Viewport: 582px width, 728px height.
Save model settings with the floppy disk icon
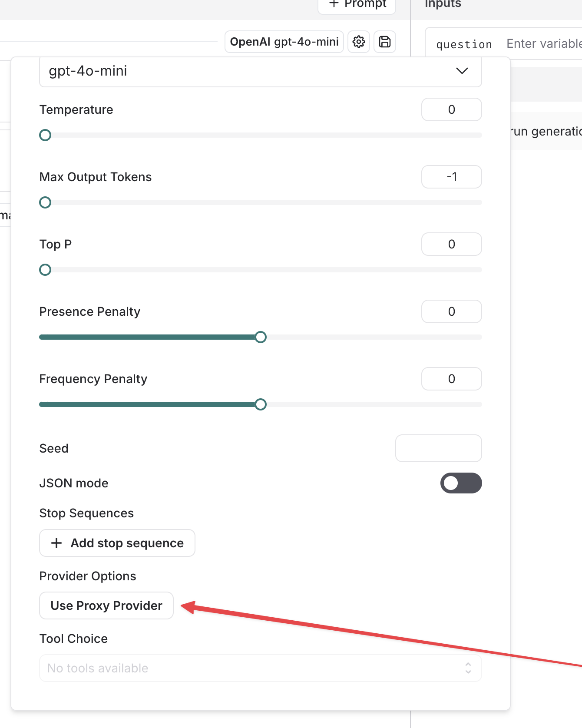(x=384, y=42)
